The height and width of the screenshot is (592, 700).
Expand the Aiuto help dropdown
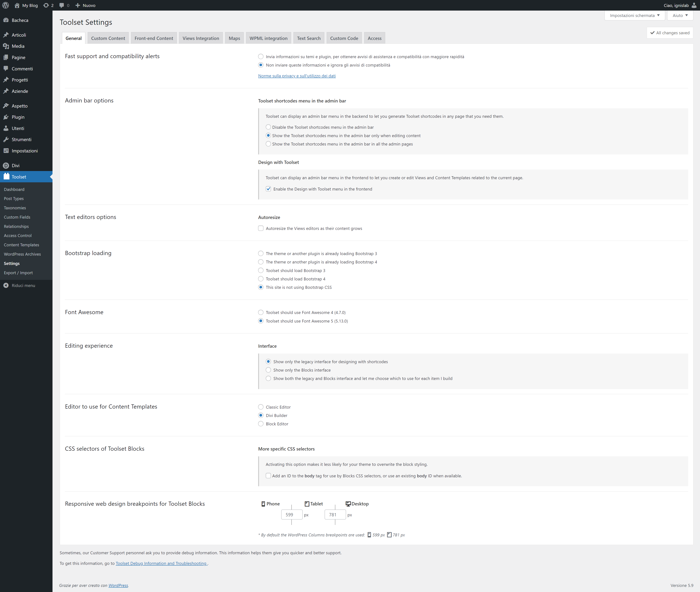[x=680, y=15]
